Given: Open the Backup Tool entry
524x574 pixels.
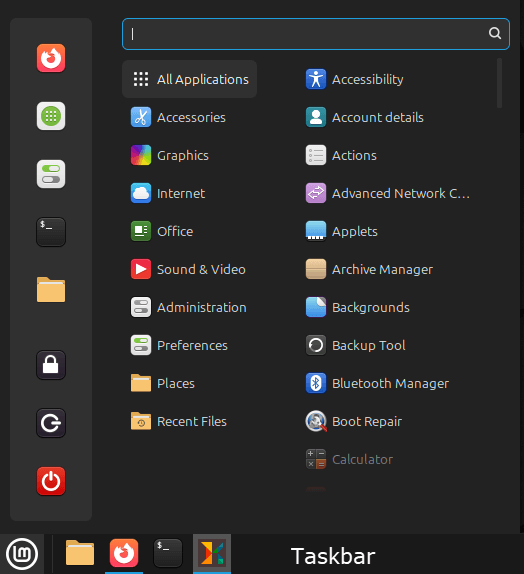Looking at the screenshot, I should (356, 345).
